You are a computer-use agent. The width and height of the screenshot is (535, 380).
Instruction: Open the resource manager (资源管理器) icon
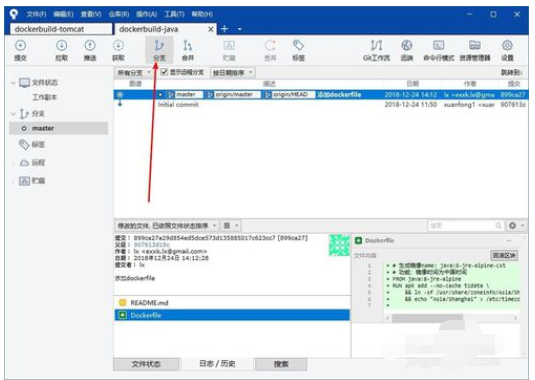click(x=475, y=45)
